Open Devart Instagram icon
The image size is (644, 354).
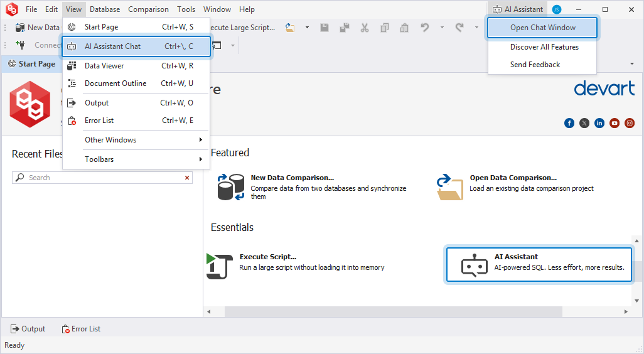coord(630,123)
